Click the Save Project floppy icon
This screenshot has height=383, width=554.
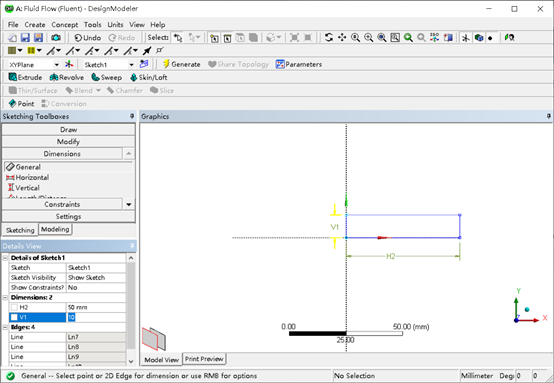[x=25, y=37]
